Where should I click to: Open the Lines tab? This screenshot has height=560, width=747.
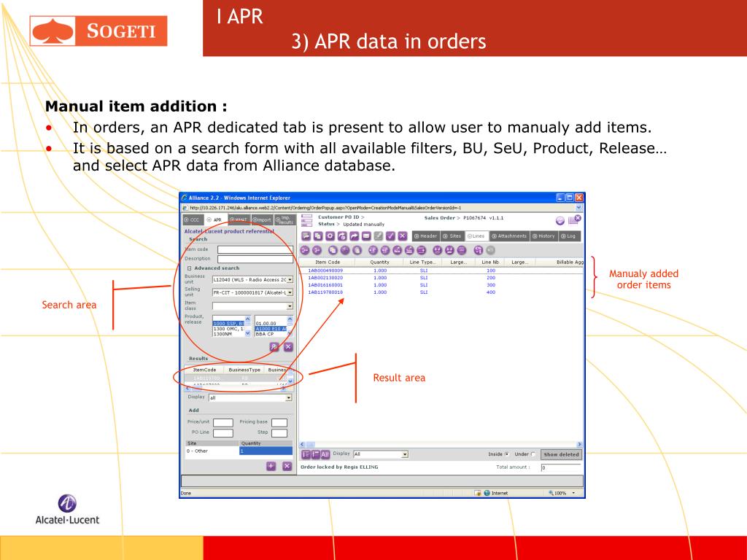(476, 236)
